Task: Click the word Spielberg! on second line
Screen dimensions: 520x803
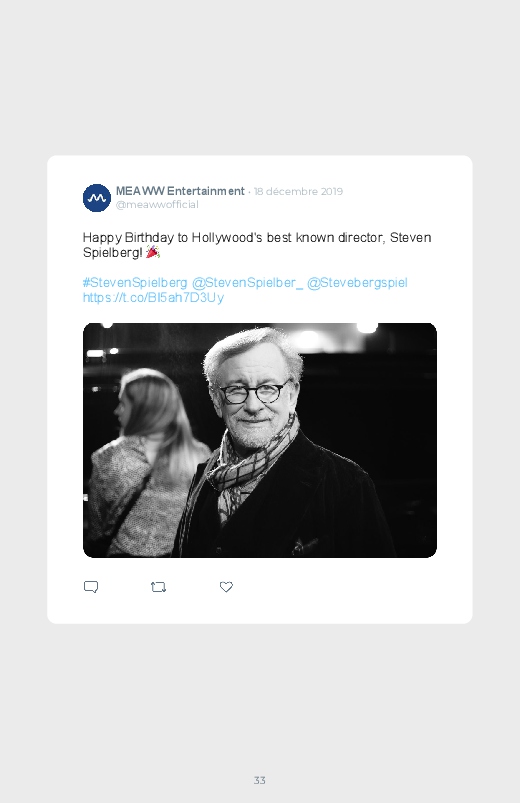Action: [x=113, y=252]
